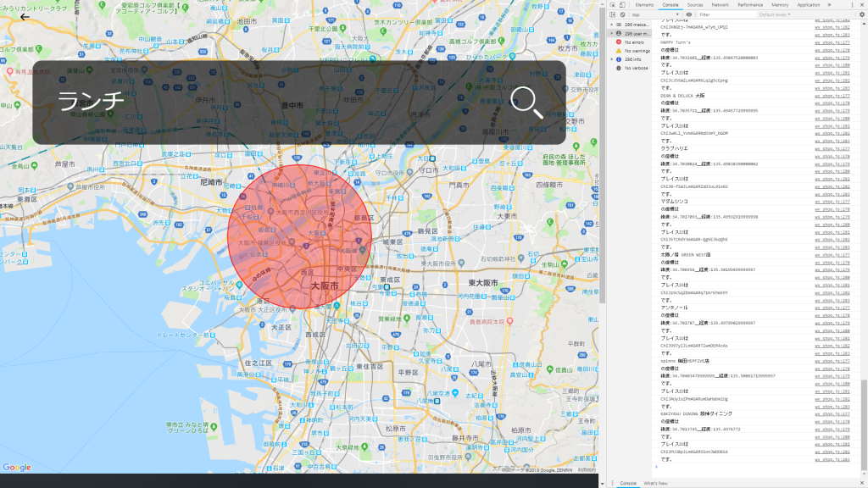
Task: Click the red circle overlay on the Osaka map
Action: pos(299,236)
